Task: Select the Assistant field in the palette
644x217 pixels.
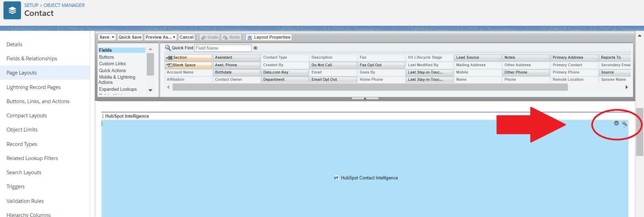Action: (x=237, y=58)
